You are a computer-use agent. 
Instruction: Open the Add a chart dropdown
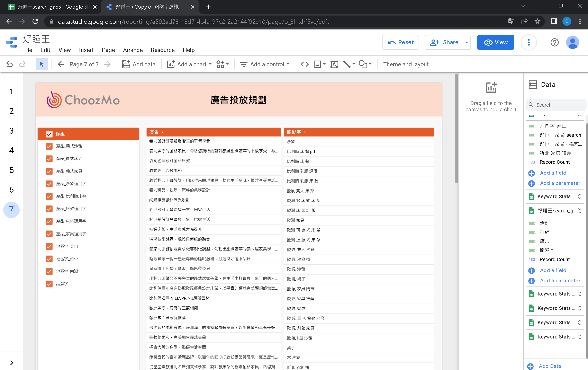(189, 64)
